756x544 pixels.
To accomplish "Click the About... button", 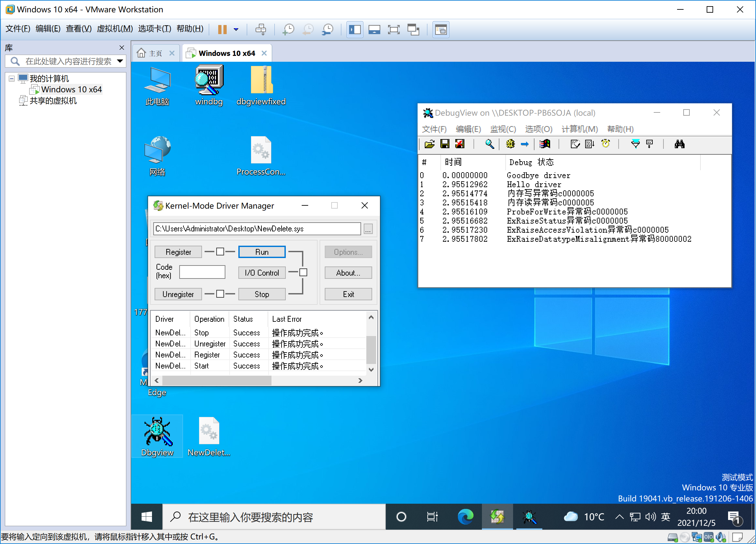I will pos(348,273).
